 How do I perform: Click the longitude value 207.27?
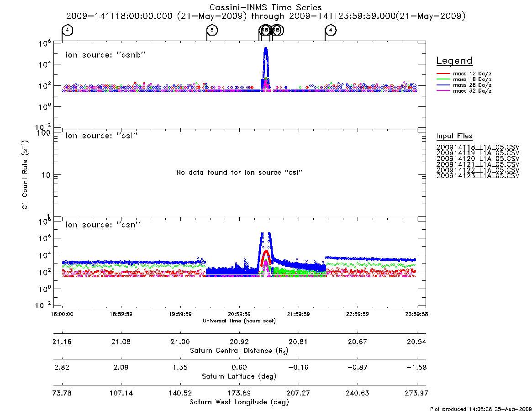298,393
